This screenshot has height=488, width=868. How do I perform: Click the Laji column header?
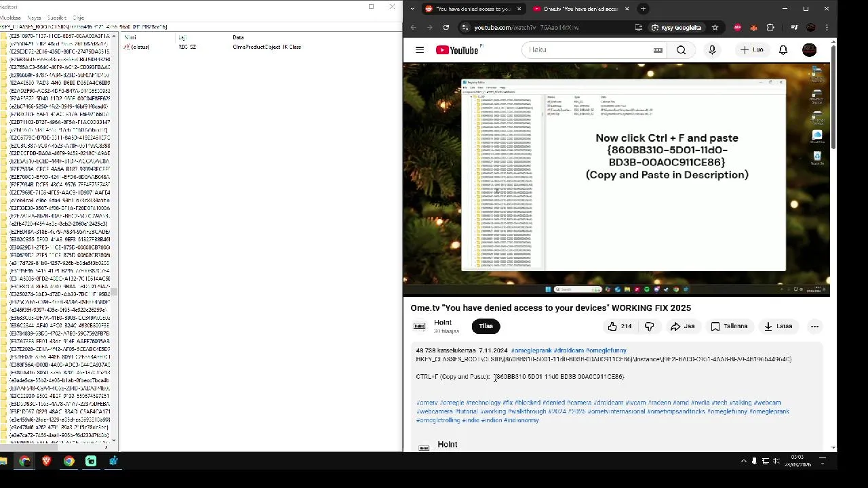(x=182, y=37)
